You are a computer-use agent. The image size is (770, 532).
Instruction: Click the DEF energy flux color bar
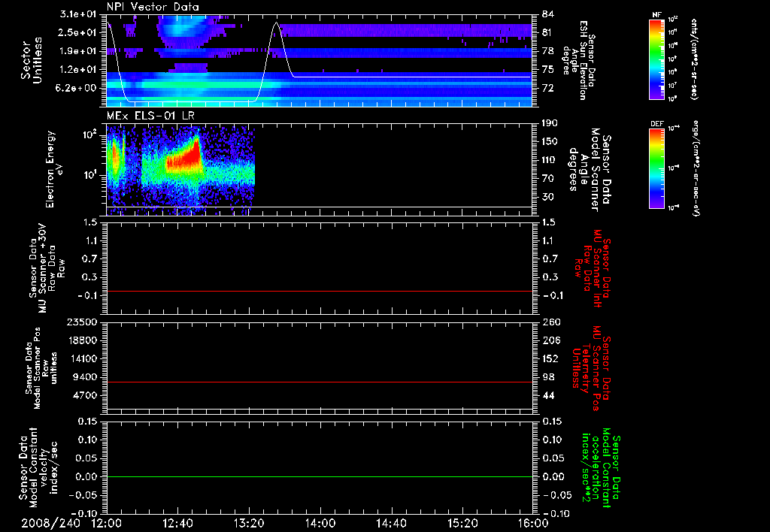pos(657,168)
